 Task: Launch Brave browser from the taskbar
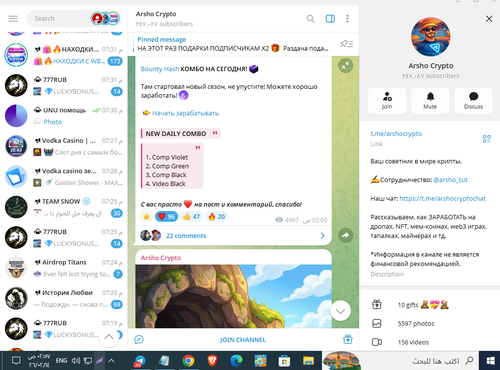212,361
